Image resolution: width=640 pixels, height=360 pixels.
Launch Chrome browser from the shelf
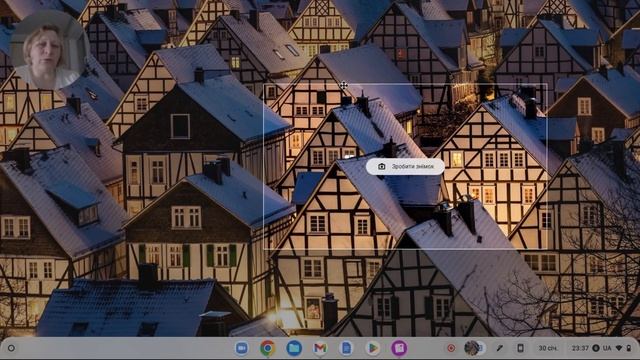coord(267,348)
